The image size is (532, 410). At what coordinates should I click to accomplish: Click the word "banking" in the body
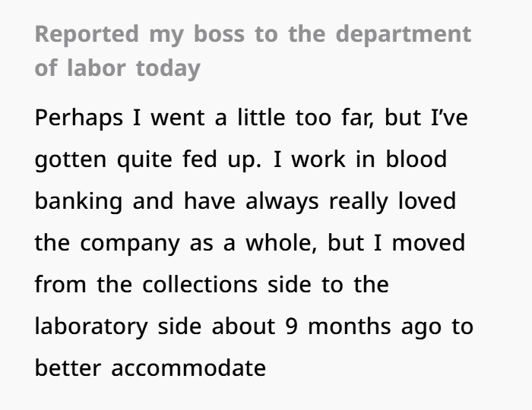pos(78,202)
